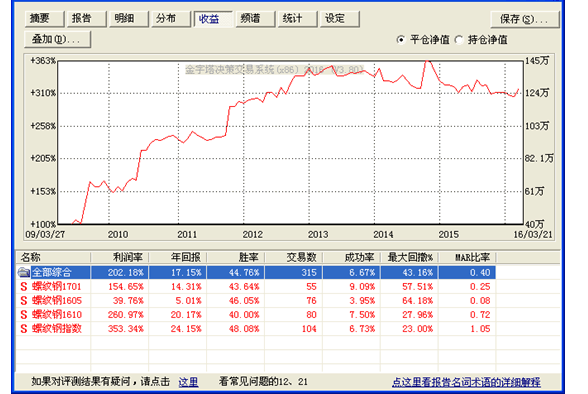The height and width of the screenshot is (394, 588).
Task: Click the +363% axis label
Action: [43, 61]
